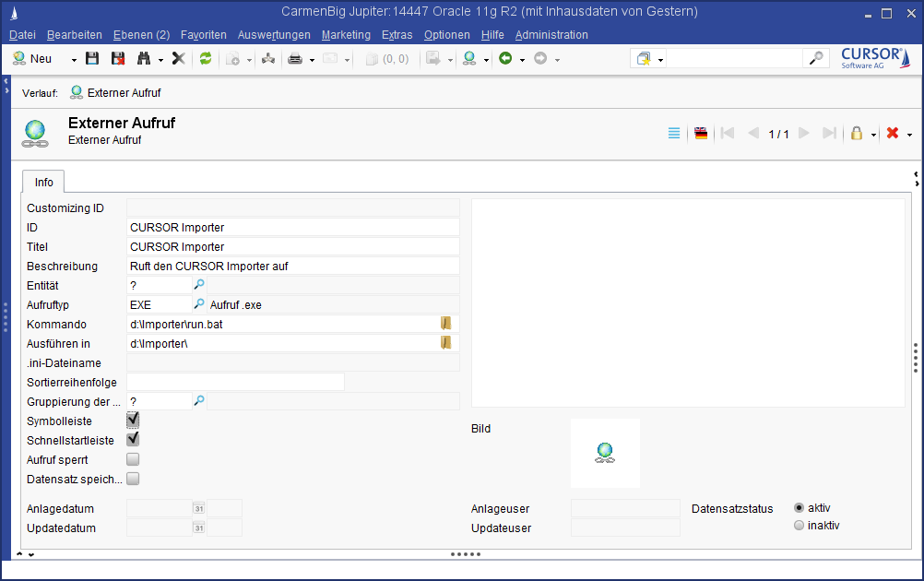924x581 pixels.
Task: Open the Auswertungen menu
Action: coord(274,35)
